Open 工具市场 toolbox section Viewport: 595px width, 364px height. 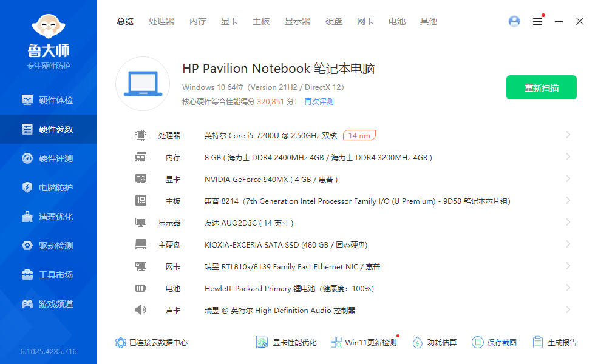pyautogui.click(x=49, y=275)
